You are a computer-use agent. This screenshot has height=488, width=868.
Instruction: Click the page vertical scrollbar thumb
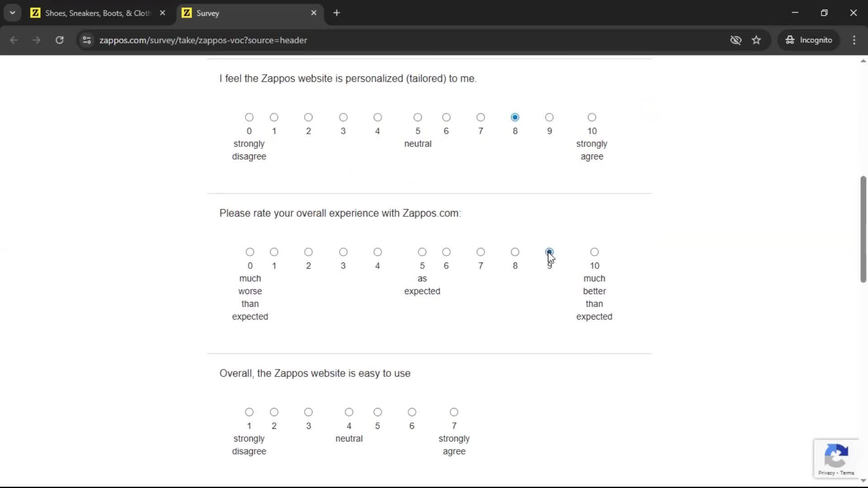(x=863, y=230)
